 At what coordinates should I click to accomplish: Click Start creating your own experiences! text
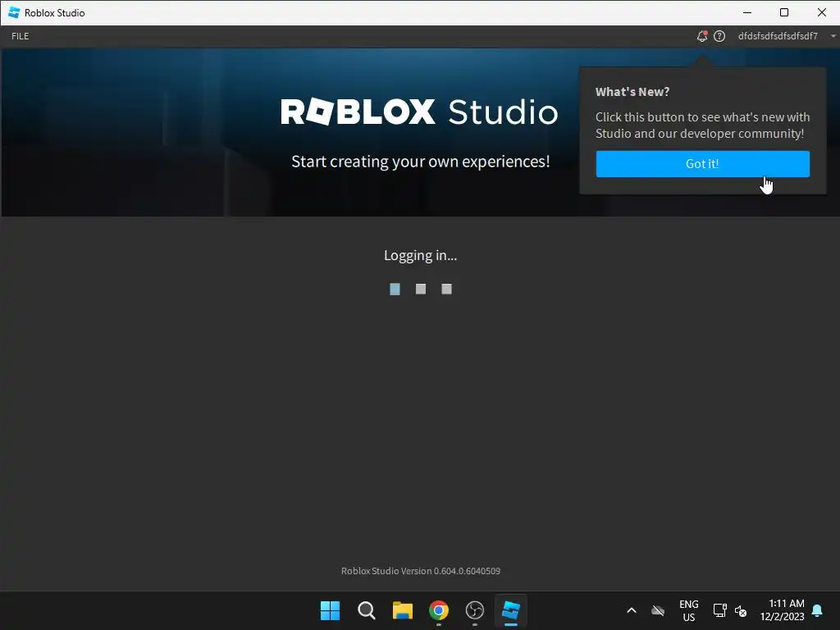(x=421, y=162)
